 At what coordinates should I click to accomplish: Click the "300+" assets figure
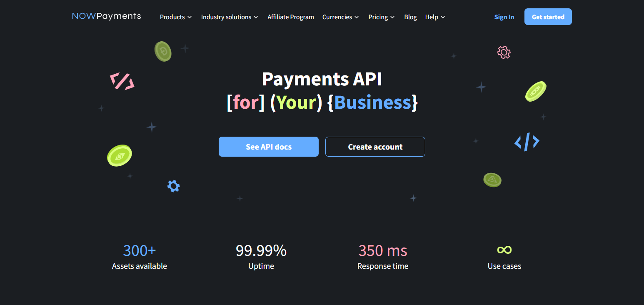point(140,250)
